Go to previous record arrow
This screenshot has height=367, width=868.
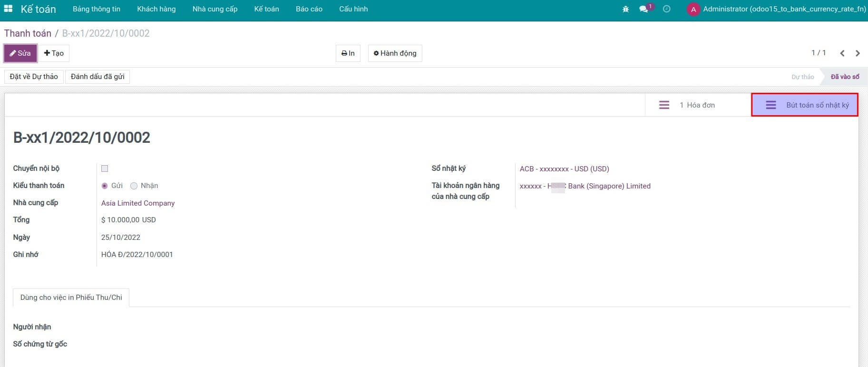click(x=842, y=53)
